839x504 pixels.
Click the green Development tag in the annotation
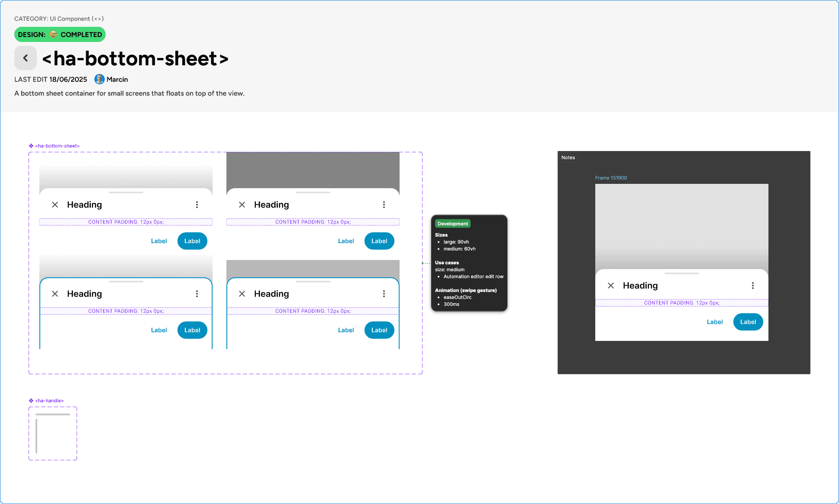point(452,224)
